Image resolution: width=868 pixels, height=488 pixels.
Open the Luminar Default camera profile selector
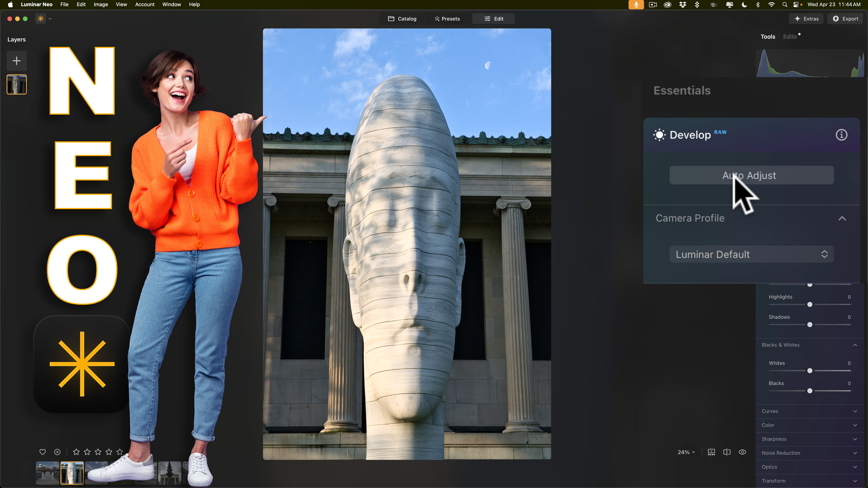(x=751, y=254)
